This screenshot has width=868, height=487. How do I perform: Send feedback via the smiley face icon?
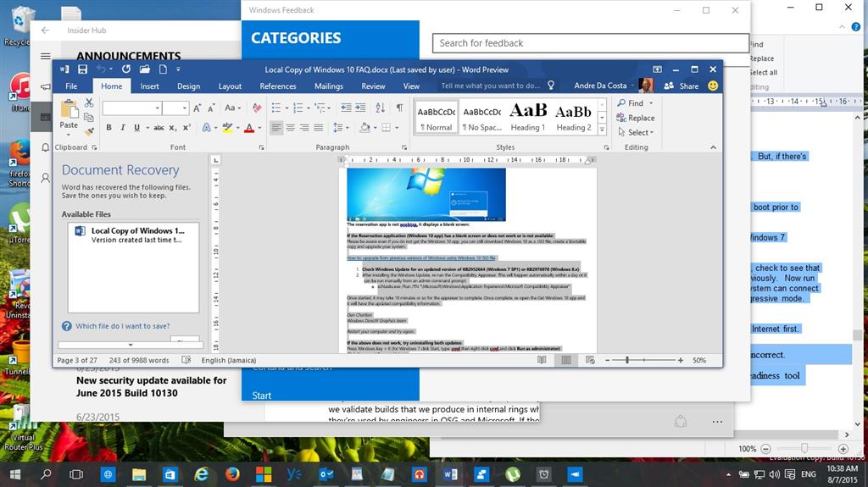(713, 86)
